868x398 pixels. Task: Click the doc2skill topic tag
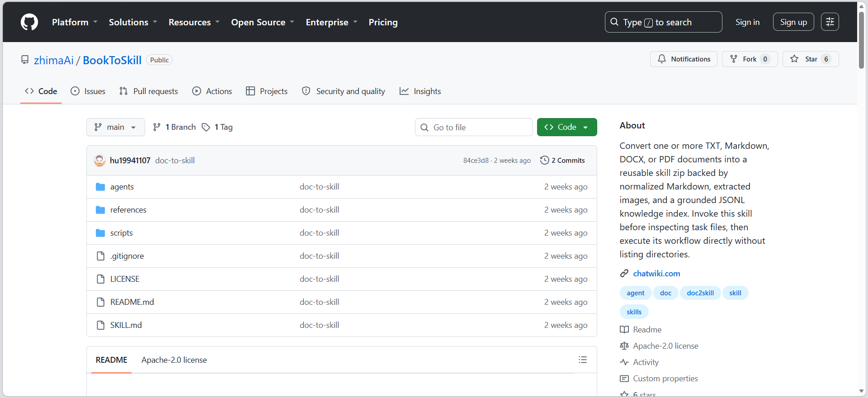[700, 293]
